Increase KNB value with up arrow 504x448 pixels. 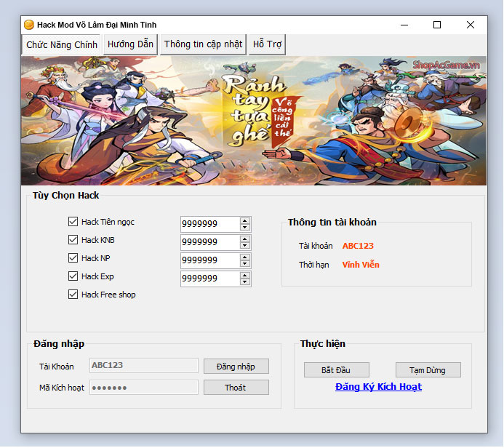pyautogui.click(x=245, y=239)
